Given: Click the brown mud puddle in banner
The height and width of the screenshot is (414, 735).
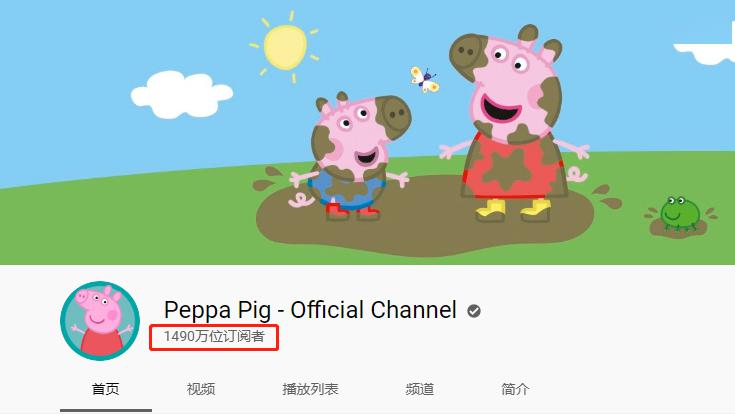Looking at the screenshot, I should [424, 218].
